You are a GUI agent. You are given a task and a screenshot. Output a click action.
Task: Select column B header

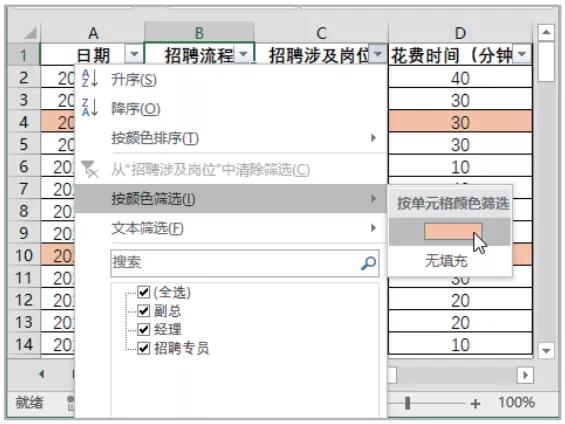(199, 33)
